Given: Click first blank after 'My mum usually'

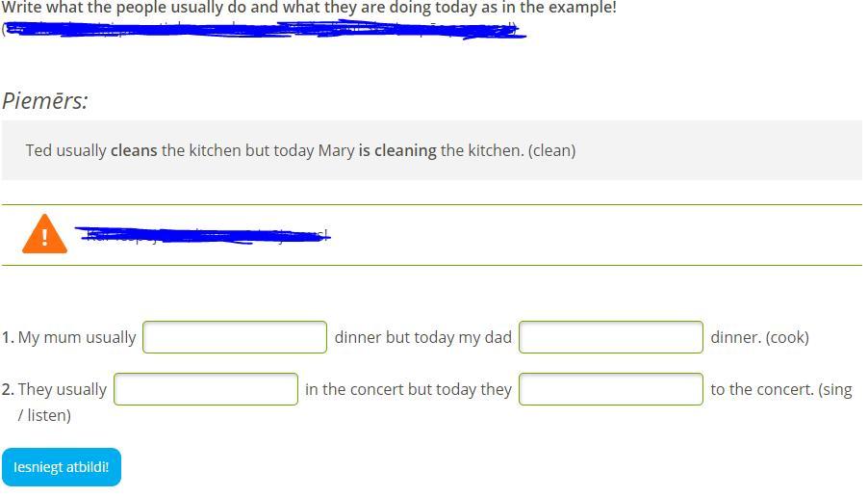Looking at the screenshot, I should pos(235,337).
